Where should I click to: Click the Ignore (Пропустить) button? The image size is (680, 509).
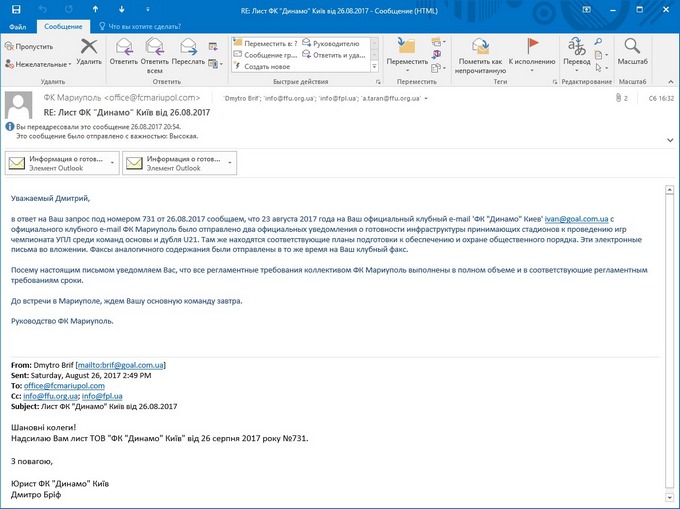tap(28, 46)
